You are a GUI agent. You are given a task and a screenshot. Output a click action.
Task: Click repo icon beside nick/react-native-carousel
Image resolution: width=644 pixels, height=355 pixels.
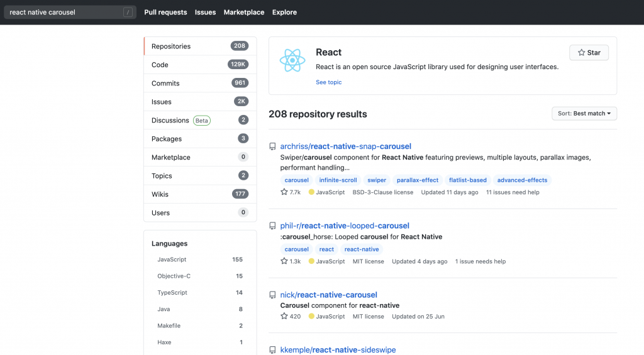pyautogui.click(x=272, y=295)
